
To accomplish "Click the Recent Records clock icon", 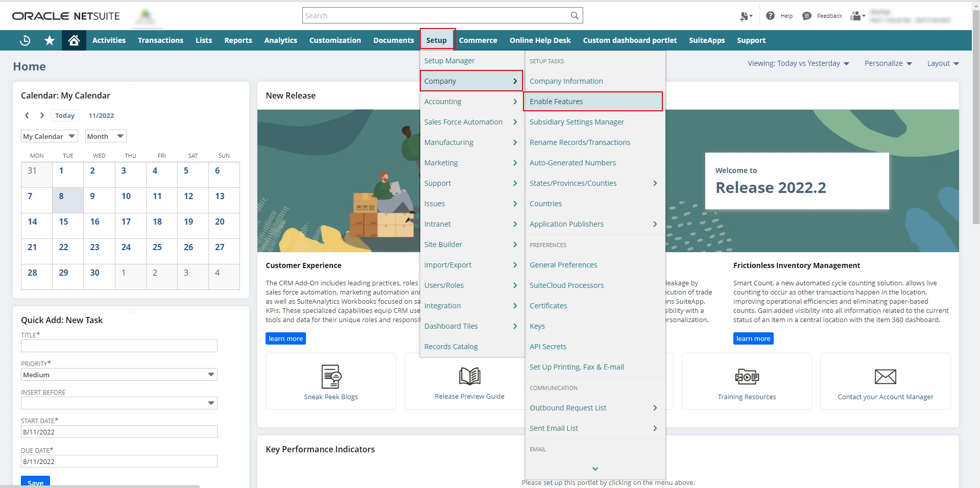I will [25, 40].
